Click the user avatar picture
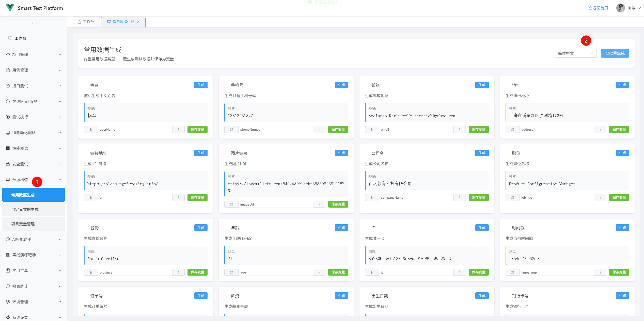 (620, 8)
